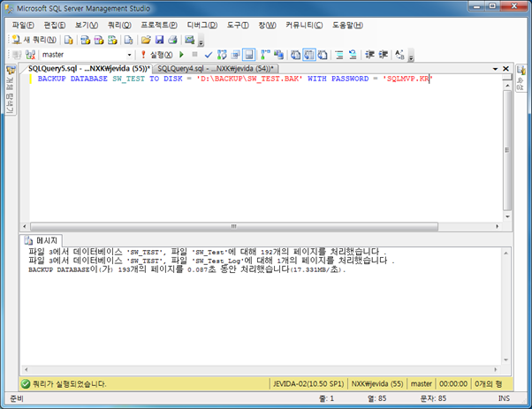Toggle Include Actual Execution Plan icon
532x409 pixels.
(265, 55)
